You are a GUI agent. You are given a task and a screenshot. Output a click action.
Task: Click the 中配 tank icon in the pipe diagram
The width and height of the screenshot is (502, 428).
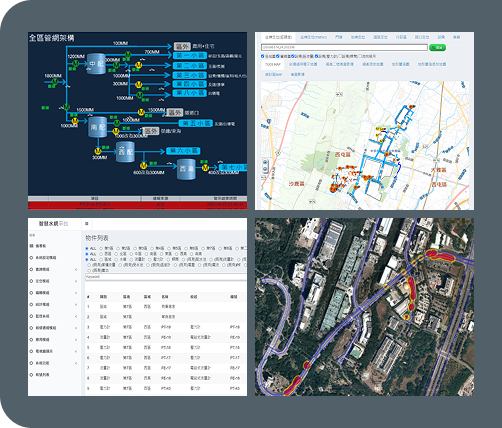[97, 63]
